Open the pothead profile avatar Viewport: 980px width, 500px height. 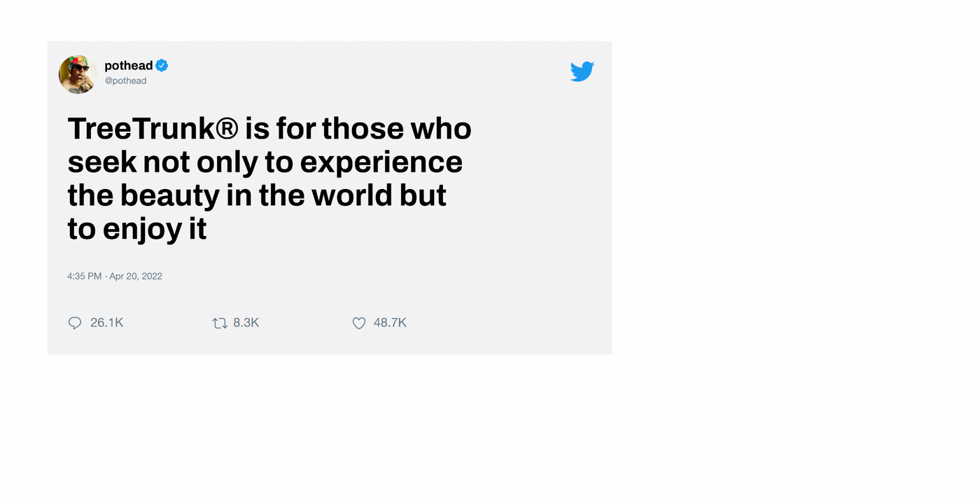point(78,74)
